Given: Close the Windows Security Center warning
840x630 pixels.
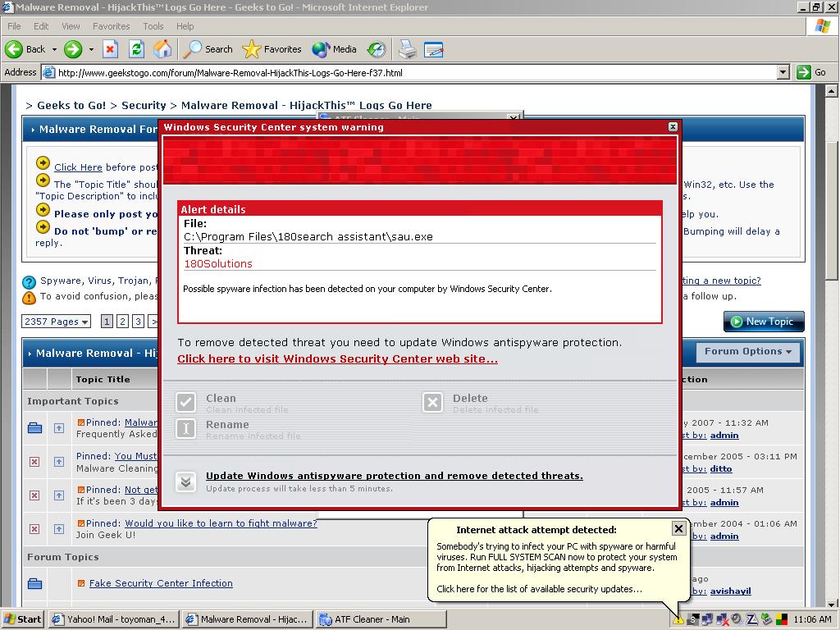Looking at the screenshot, I should tap(673, 127).
